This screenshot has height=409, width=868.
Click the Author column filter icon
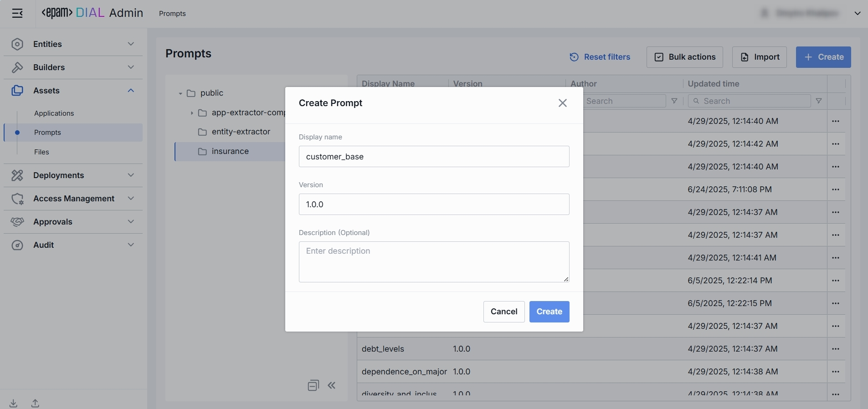674,101
